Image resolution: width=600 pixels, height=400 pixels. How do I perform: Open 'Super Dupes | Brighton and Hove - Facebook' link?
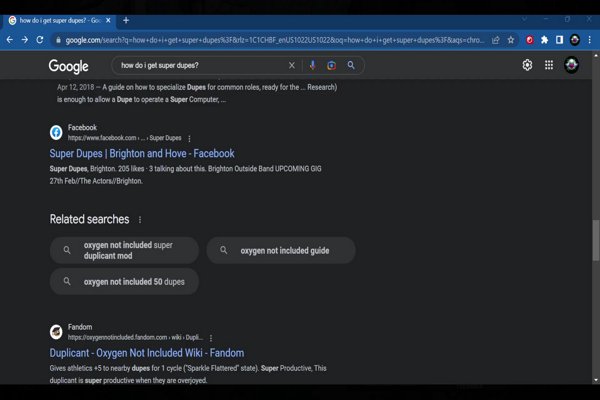pyautogui.click(x=142, y=153)
